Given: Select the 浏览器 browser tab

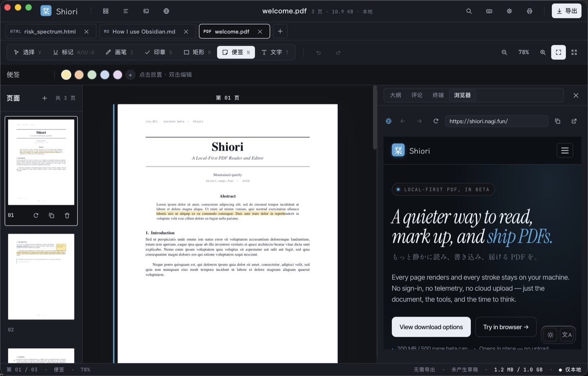Looking at the screenshot, I should (462, 95).
